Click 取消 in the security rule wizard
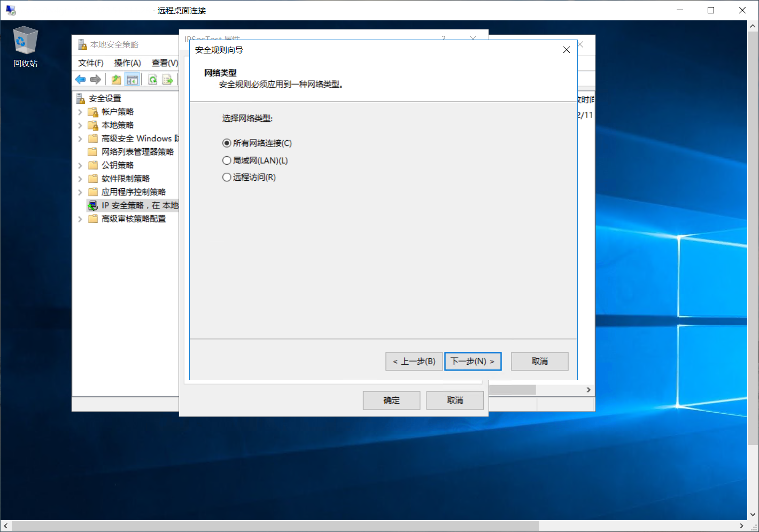 [x=540, y=361]
